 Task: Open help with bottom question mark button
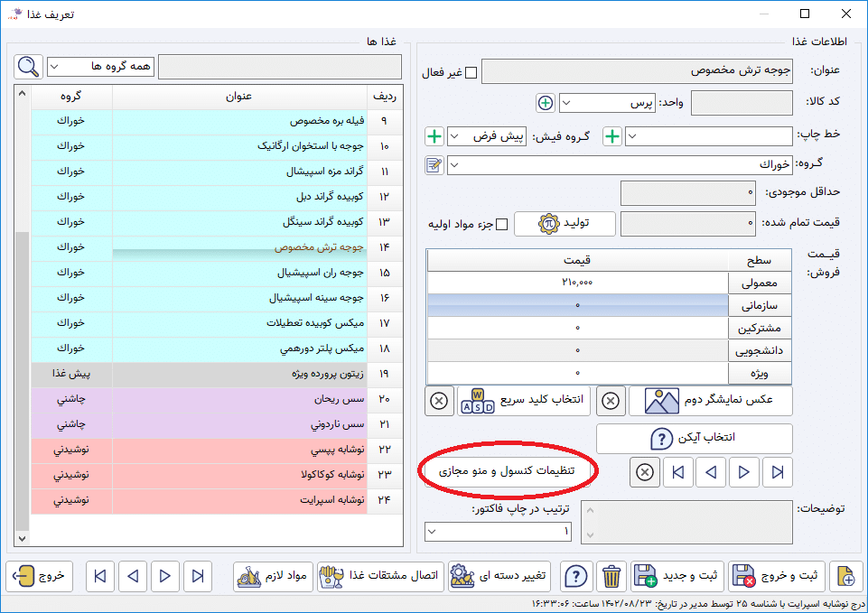coord(576,577)
